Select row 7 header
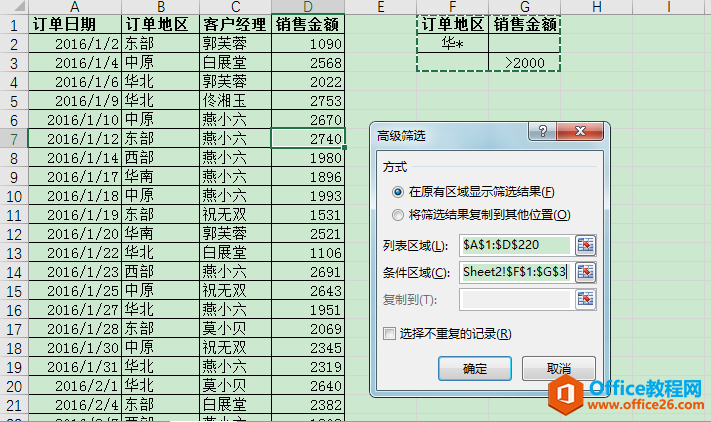This screenshot has height=422, width=711. (14, 139)
